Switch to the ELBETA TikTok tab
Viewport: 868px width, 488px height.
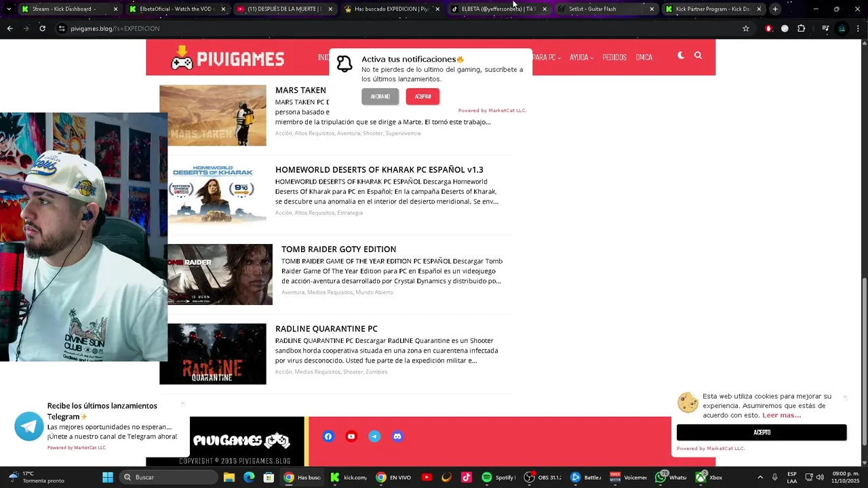click(x=498, y=9)
